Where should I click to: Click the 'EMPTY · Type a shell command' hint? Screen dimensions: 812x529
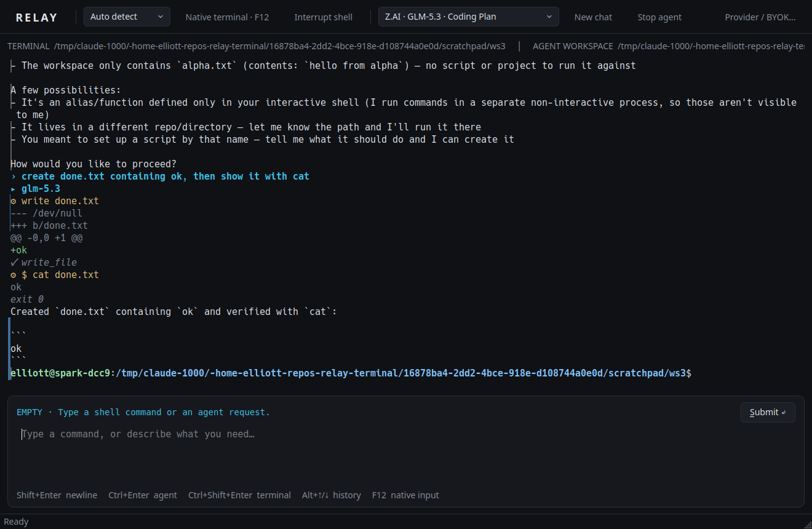pos(143,412)
